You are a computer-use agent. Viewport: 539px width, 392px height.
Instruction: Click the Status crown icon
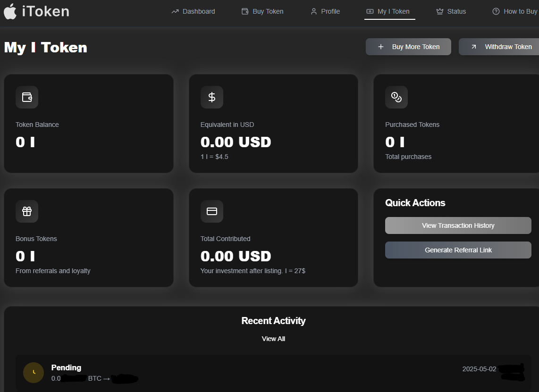pos(440,11)
